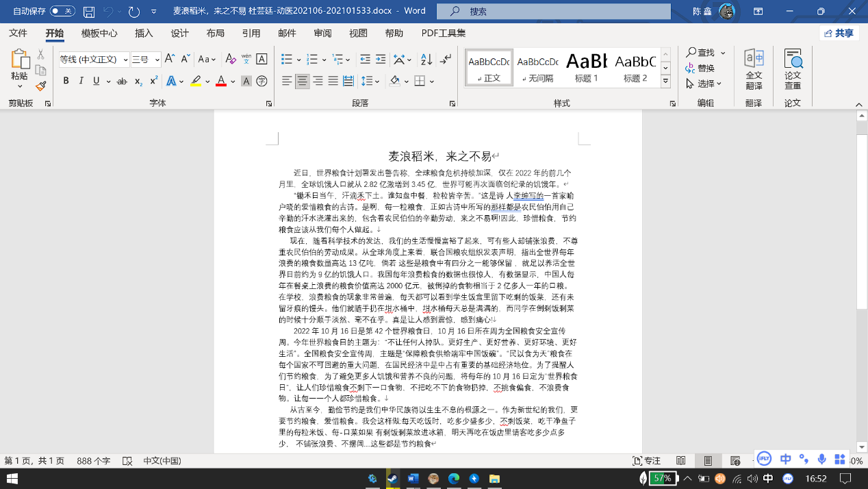This screenshot has width=868, height=489.
Task: Click the 共享 share button
Action: [x=839, y=34]
